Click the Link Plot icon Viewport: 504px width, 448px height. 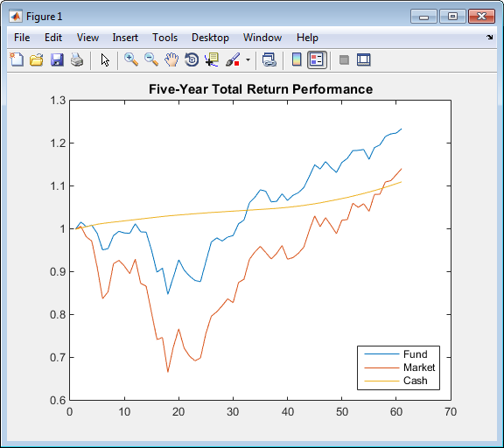tap(269, 59)
